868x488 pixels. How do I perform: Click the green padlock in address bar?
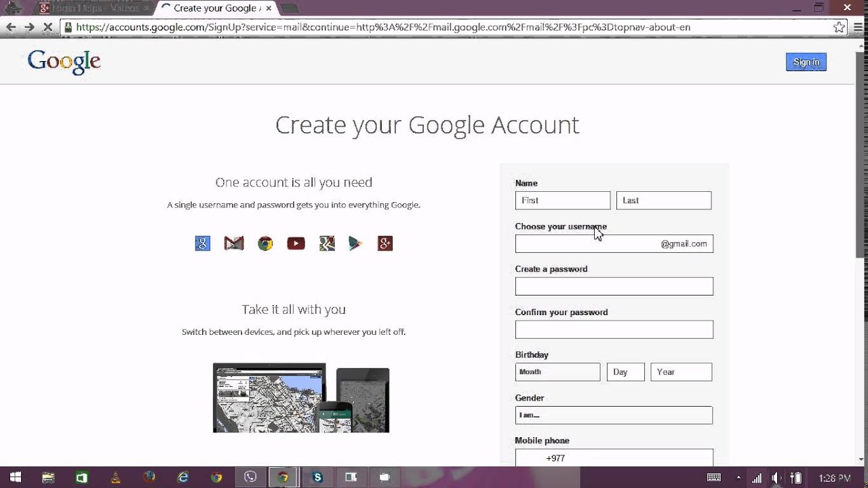(x=68, y=27)
